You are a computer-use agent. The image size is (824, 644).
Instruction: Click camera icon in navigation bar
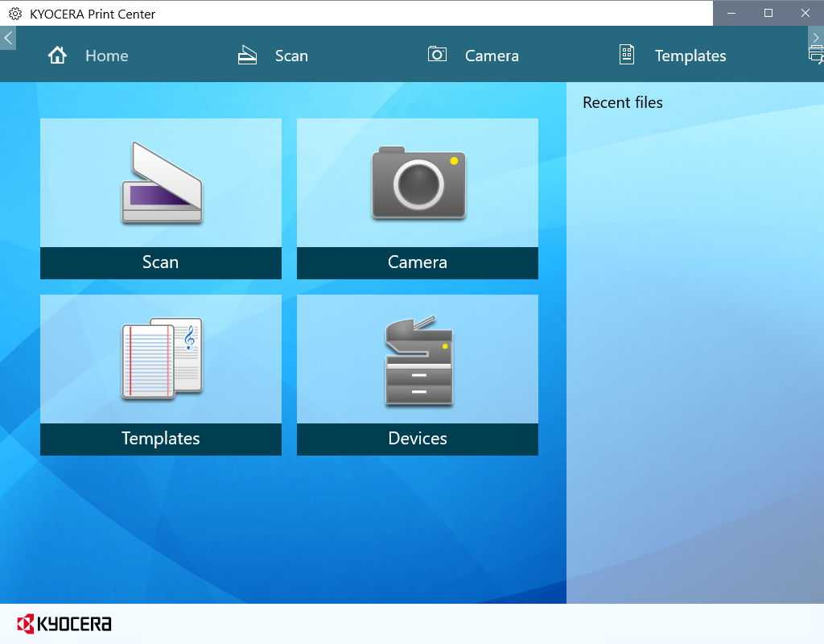(x=437, y=54)
